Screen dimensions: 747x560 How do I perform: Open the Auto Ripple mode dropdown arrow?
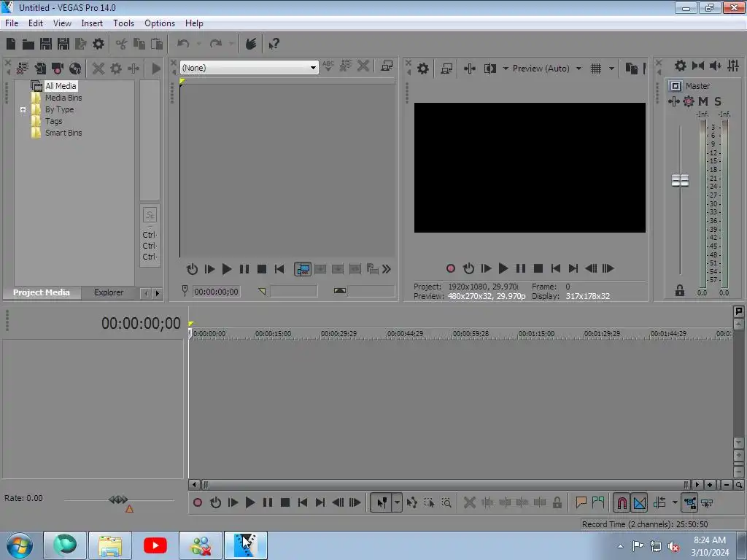(675, 502)
